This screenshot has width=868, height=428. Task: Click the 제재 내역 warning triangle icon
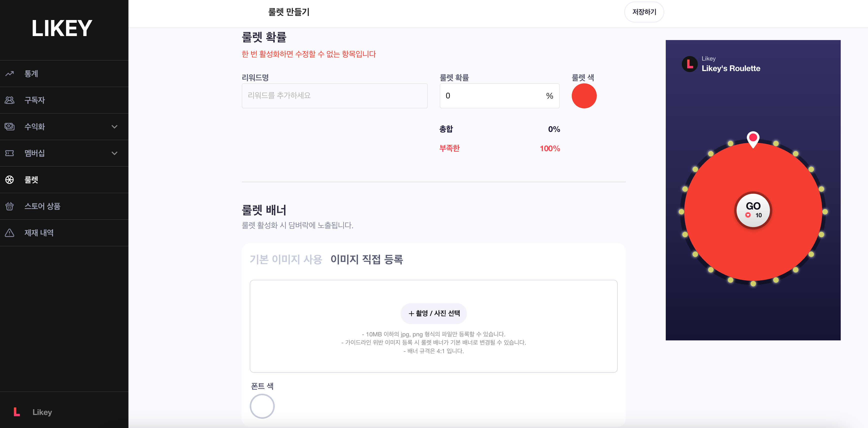tap(9, 233)
